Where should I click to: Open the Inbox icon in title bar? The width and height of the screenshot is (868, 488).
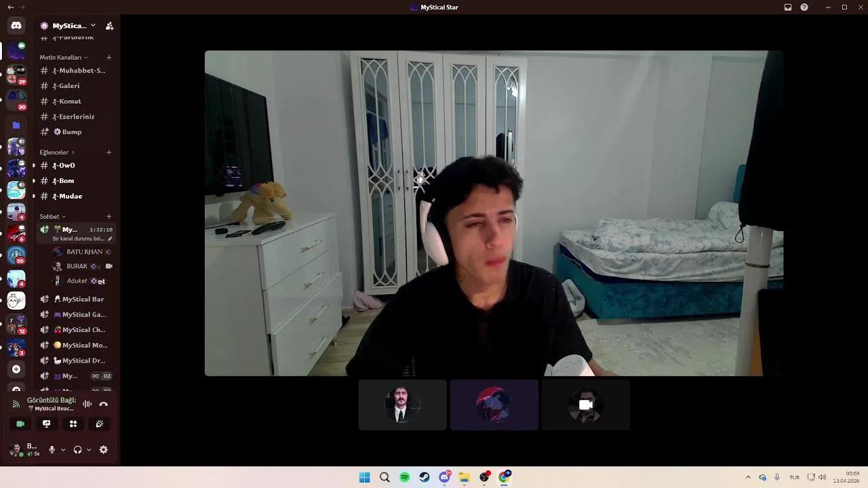click(x=788, y=7)
